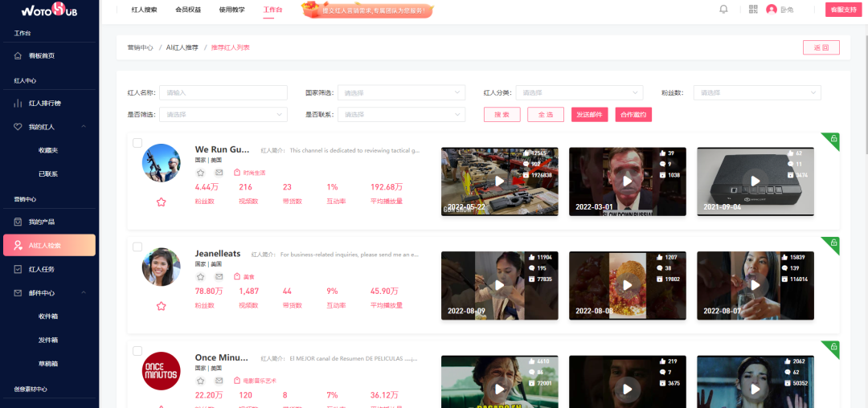Click AI红人推荐 breadcrumb link
The height and width of the screenshot is (408, 868).
(182, 47)
